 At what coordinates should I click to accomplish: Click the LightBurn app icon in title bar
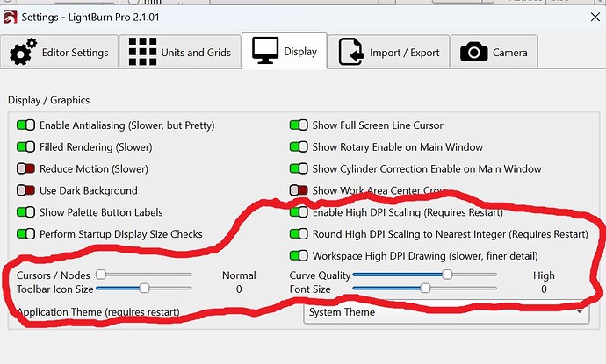click(x=10, y=17)
